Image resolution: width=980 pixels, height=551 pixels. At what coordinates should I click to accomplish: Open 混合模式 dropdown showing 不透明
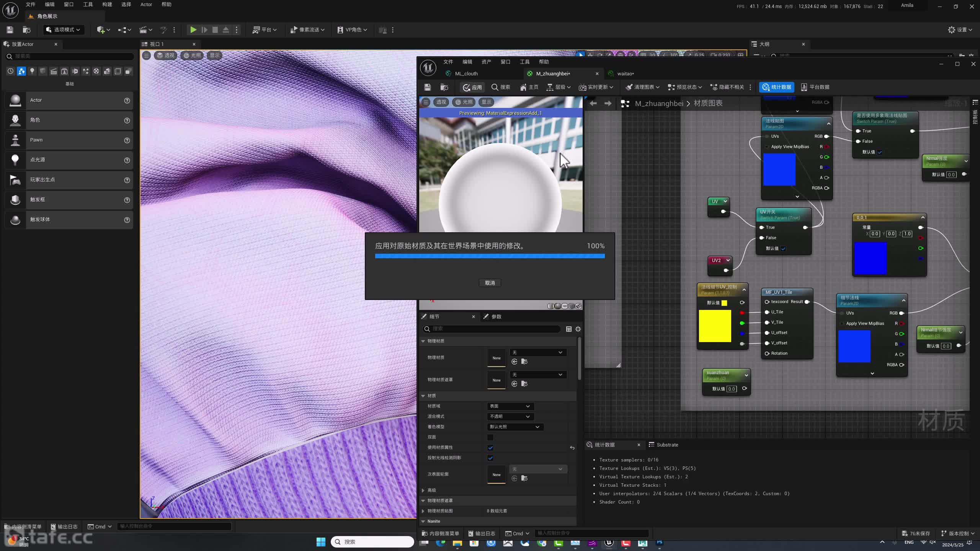(x=510, y=417)
